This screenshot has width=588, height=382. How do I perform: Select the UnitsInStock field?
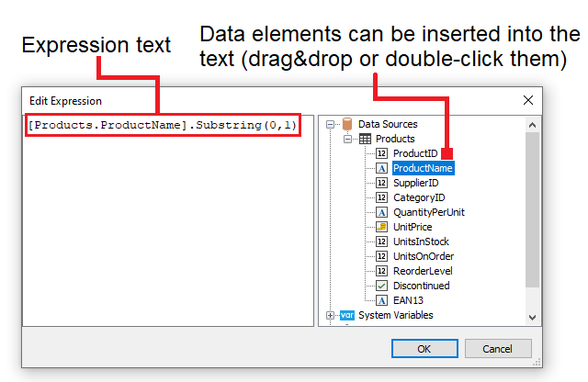pyautogui.click(x=421, y=242)
